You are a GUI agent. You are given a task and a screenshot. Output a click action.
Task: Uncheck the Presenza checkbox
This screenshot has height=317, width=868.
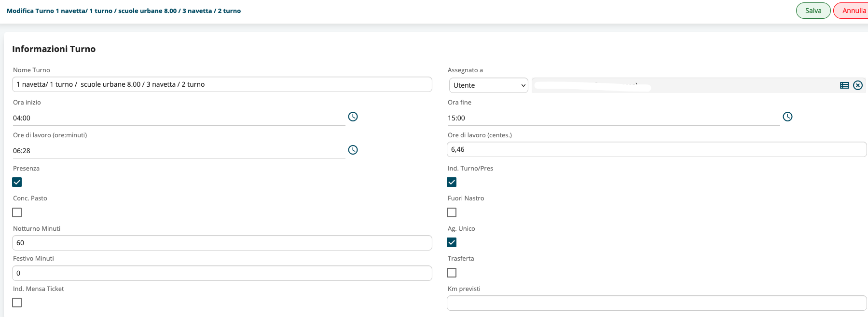[17, 182]
